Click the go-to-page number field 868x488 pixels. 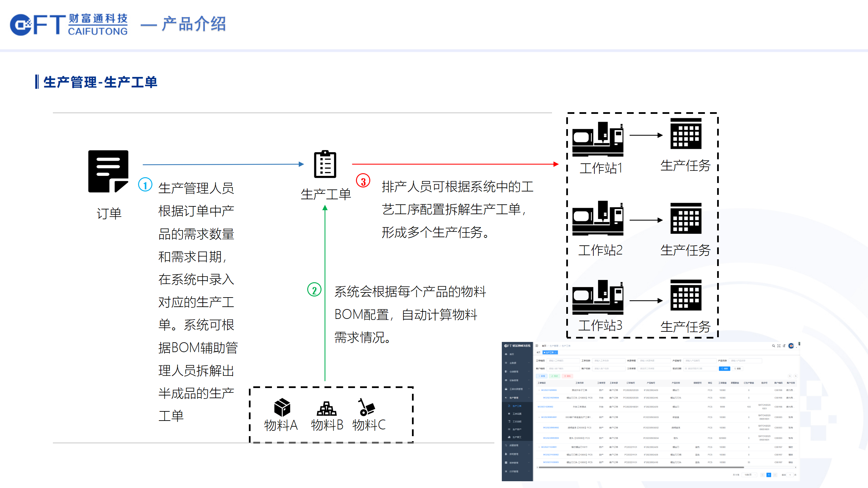pyautogui.click(x=790, y=475)
